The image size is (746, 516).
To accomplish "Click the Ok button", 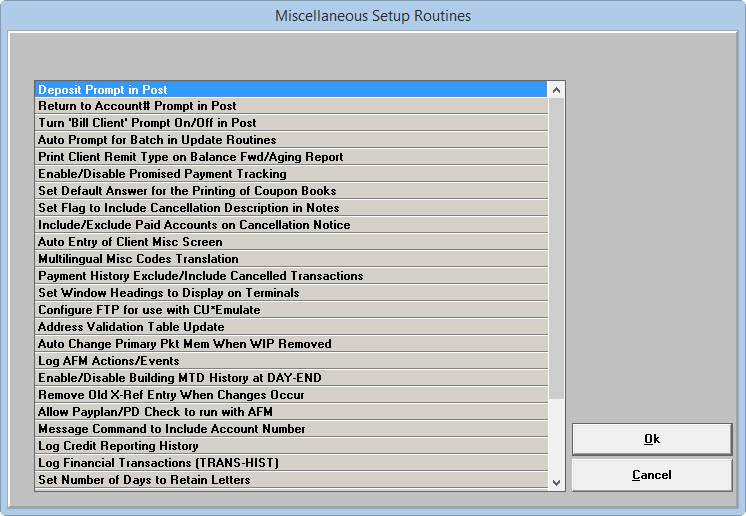I will (x=651, y=439).
